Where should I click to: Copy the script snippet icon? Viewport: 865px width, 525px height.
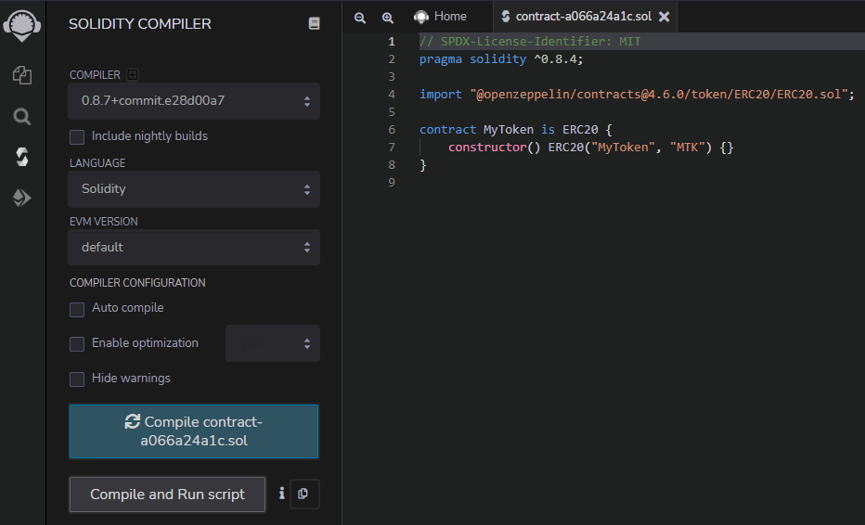(x=304, y=494)
